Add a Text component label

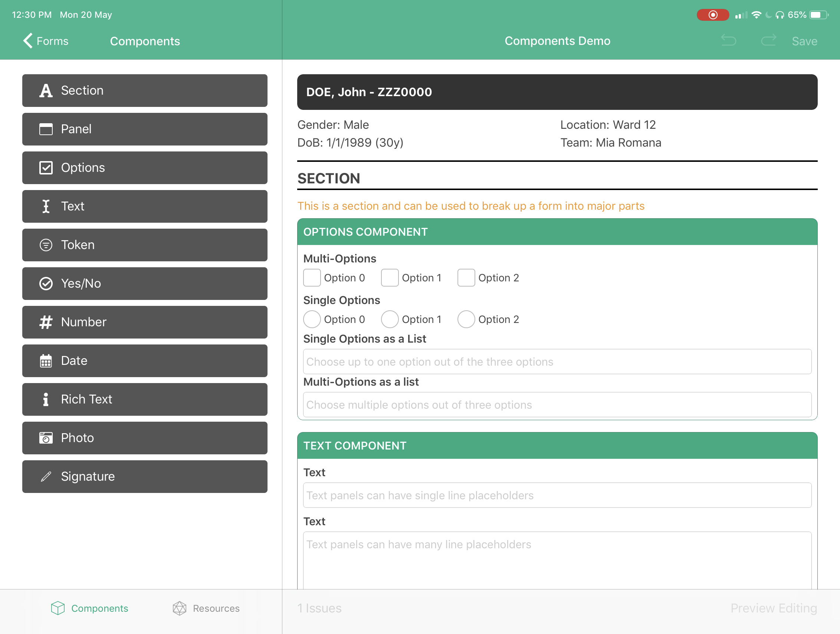coord(72,206)
